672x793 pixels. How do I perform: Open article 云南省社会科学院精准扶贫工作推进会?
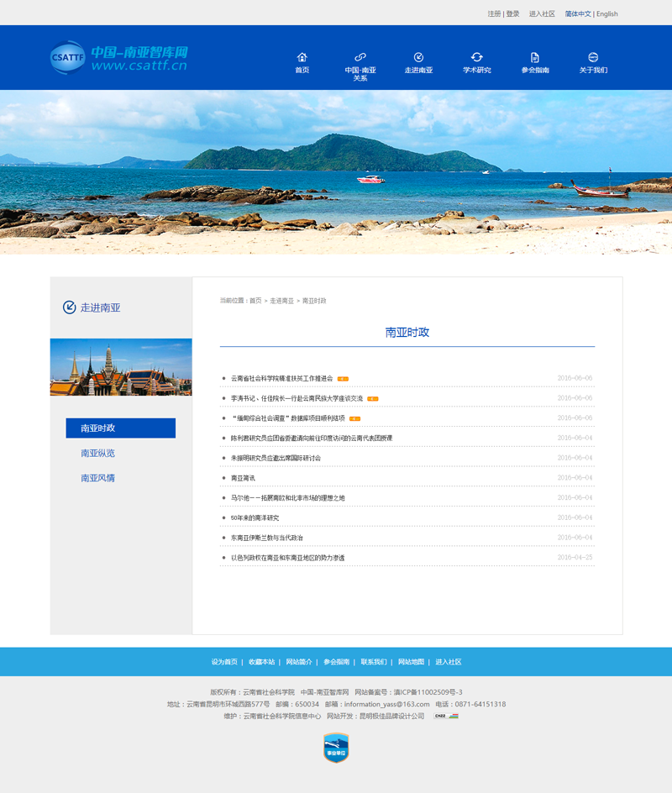point(281,378)
